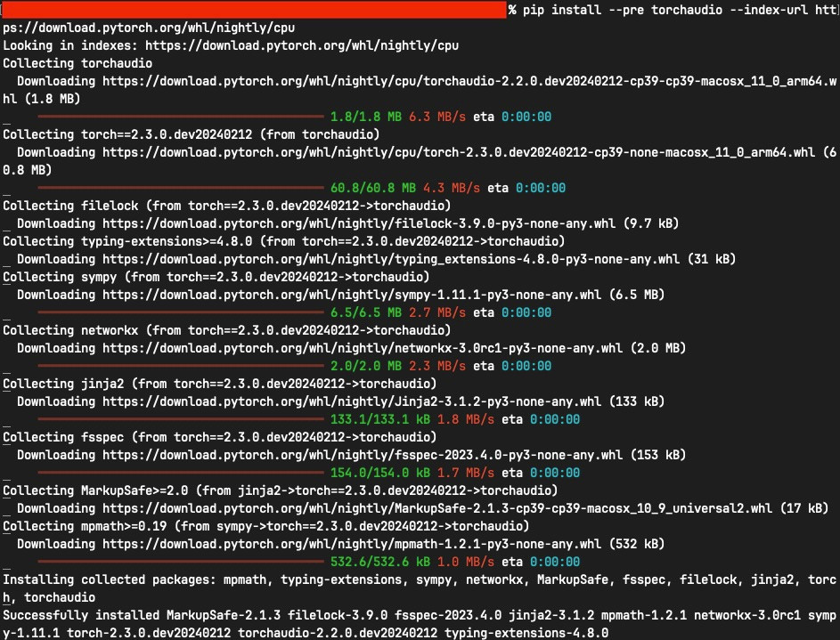Open the fsspec-2023.4.0 wheel download URL
The width and height of the screenshot is (840, 640).
[x=363, y=455]
